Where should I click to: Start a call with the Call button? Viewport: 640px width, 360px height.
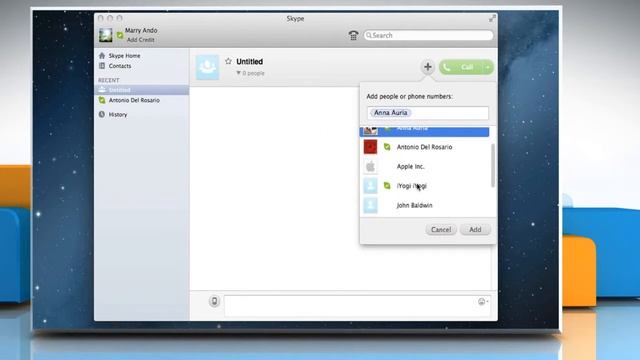pos(461,67)
